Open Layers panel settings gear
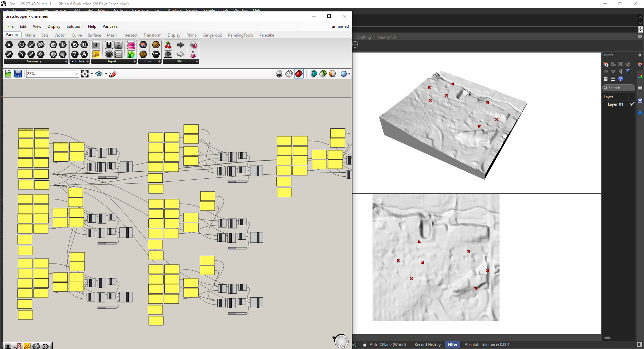Screen dimensions: 644x349 click(640, 55)
